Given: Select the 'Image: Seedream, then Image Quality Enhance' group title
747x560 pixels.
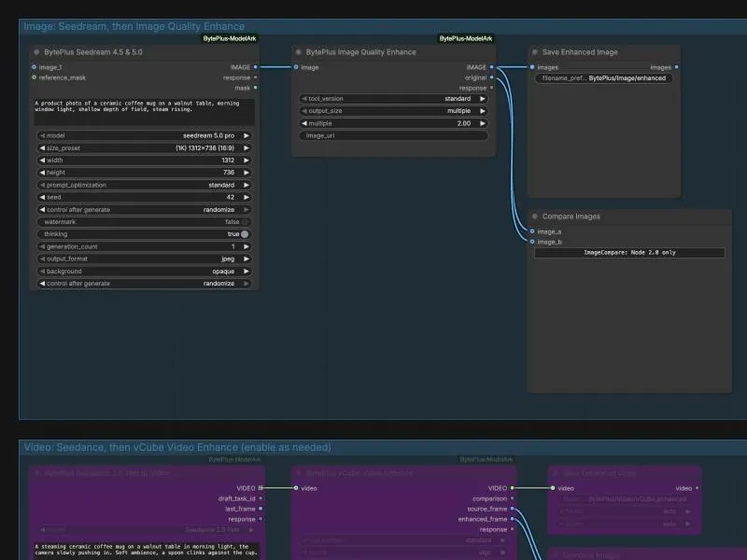Looking at the screenshot, I should [134, 26].
